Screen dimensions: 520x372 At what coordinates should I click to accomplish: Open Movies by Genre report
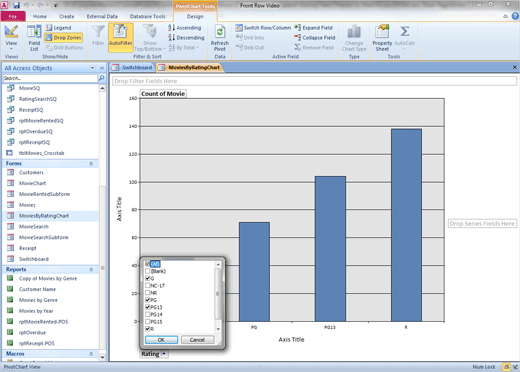pyautogui.click(x=38, y=300)
